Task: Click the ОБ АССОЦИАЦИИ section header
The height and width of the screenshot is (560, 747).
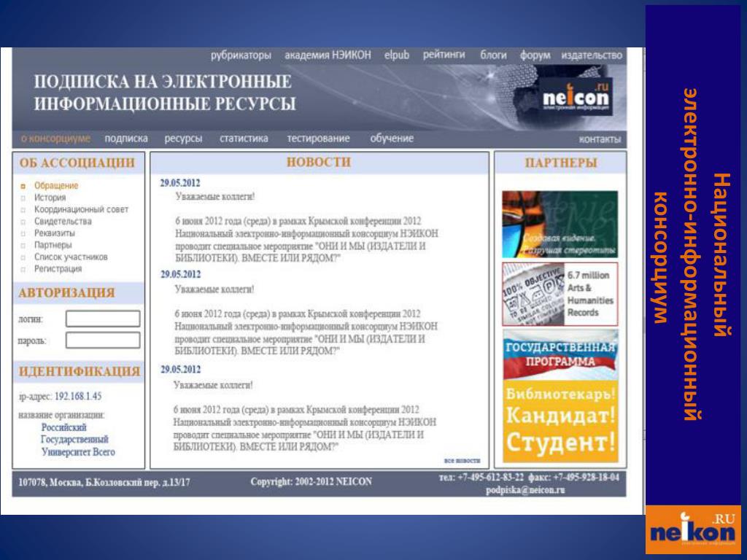Action: click(x=77, y=163)
